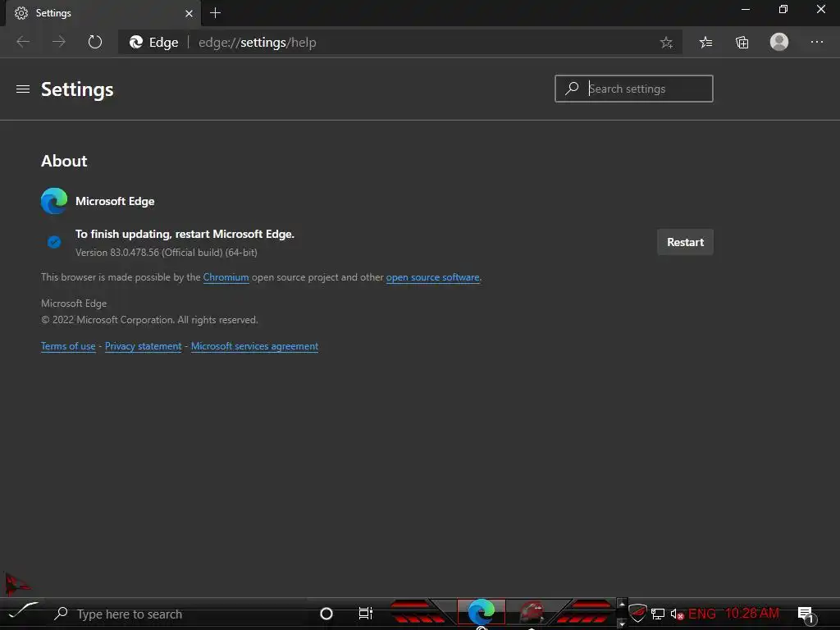Click the Edge logo in address bar

click(136, 42)
